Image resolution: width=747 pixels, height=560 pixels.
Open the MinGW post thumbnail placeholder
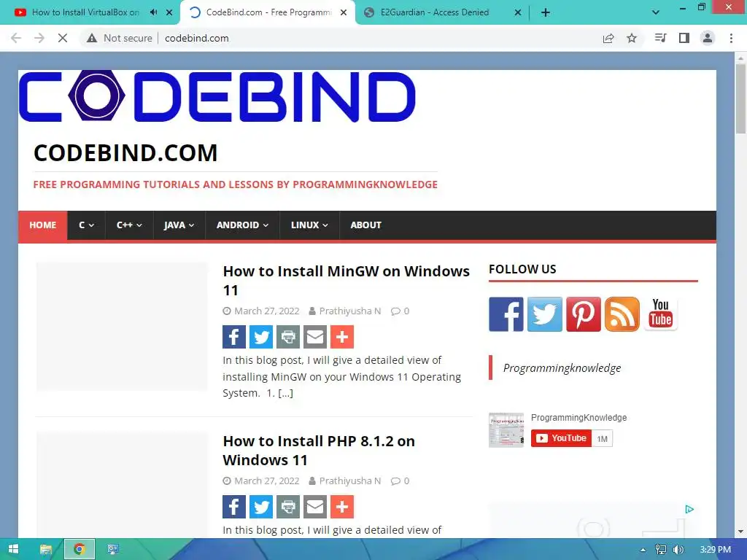point(122,327)
